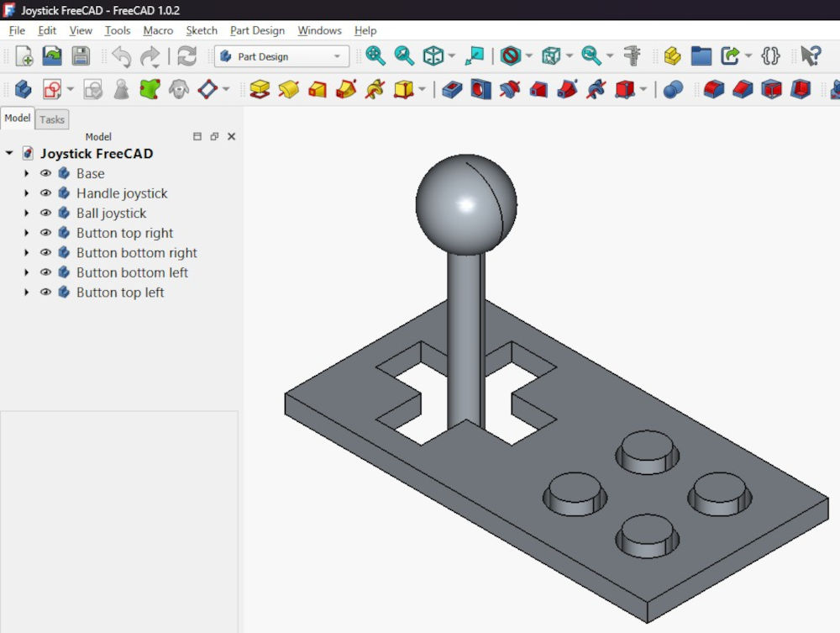
Task: Expand the Ball joystick tree item
Action: point(26,213)
